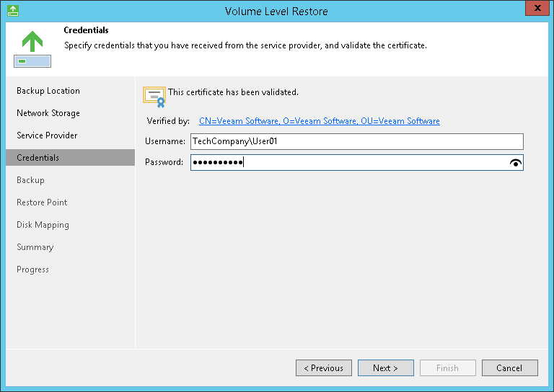
Task: Click the Username input field
Action: pos(356,142)
